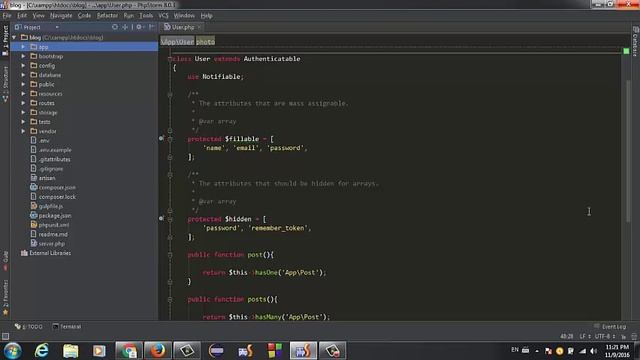Expand the bootstrap folder
The image size is (640, 360).
tap(23, 56)
